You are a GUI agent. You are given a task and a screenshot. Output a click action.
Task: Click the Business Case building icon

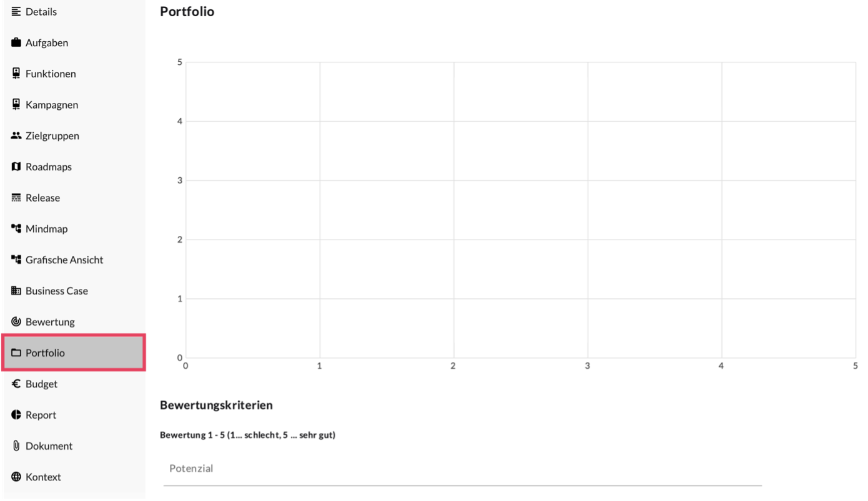(x=16, y=291)
